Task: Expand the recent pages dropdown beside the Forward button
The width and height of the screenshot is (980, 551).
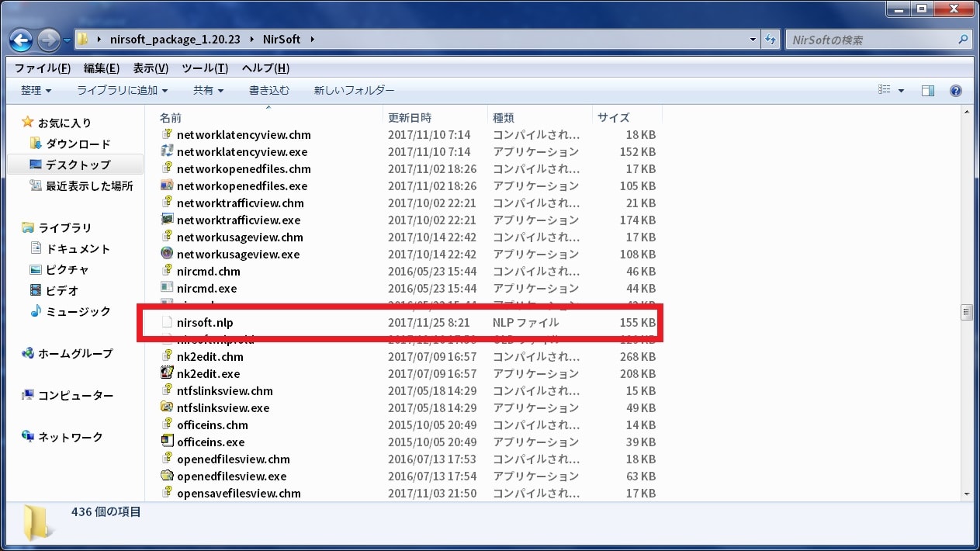Action: pyautogui.click(x=67, y=40)
